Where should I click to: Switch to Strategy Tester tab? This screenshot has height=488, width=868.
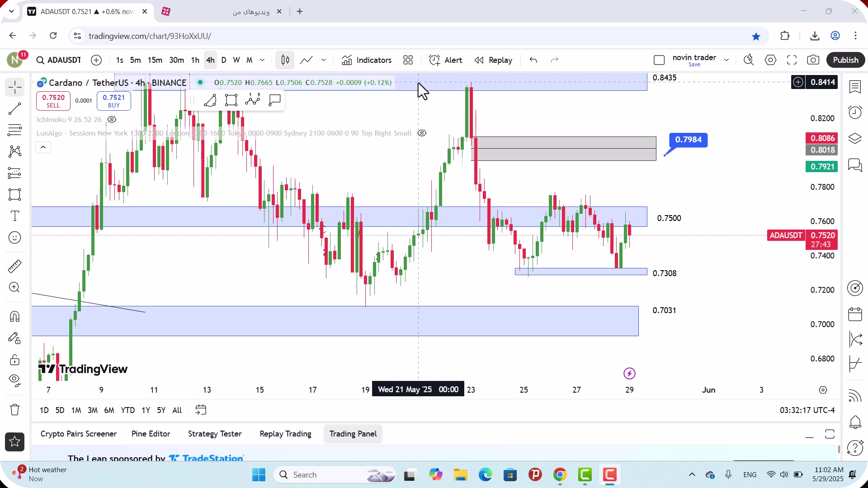coord(215,434)
